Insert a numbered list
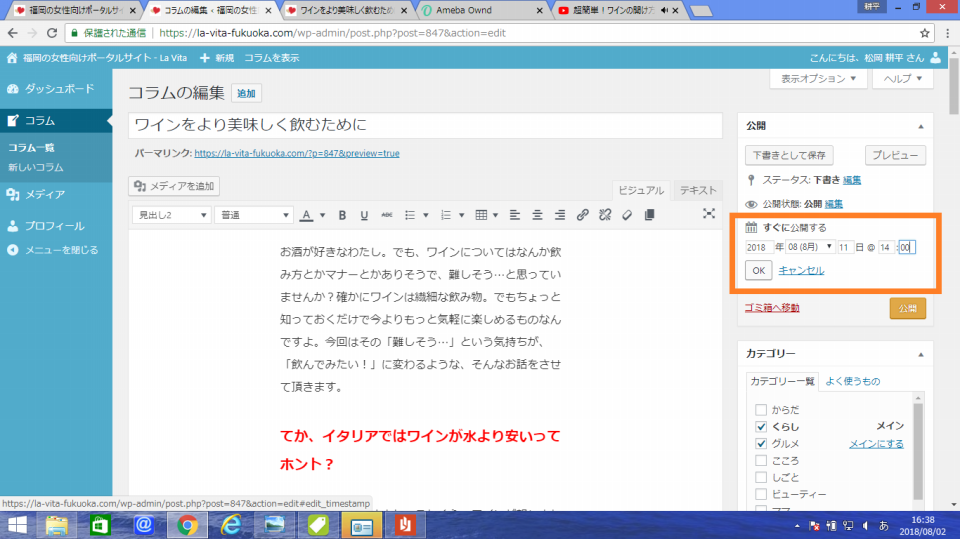The height and width of the screenshot is (539, 960). click(x=446, y=215)
